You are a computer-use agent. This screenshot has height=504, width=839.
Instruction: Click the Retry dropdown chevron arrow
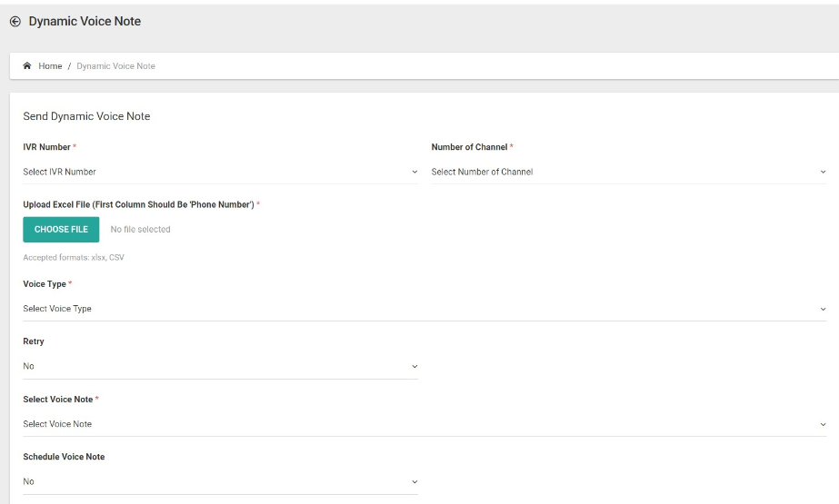(415, 367)
